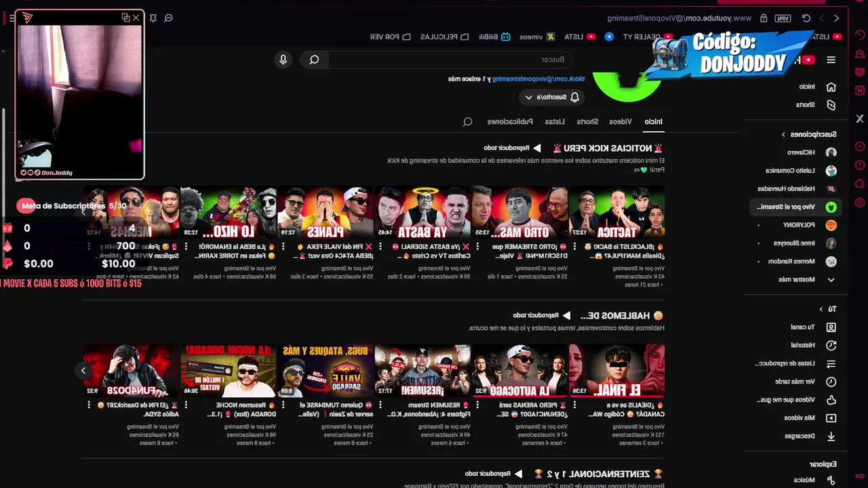
Task: Open Listas de reproducción sidebar entry
Action: [x=797, y=364]
